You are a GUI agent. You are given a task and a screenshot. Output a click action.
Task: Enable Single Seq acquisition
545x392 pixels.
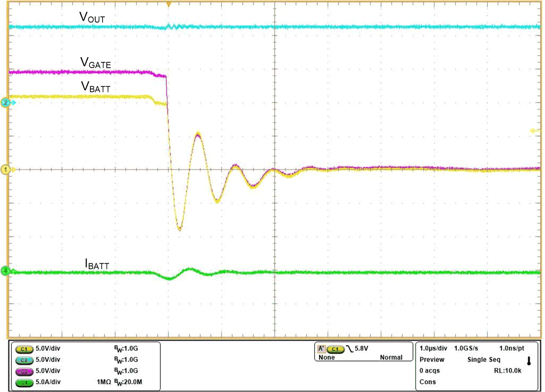point(483,359)
